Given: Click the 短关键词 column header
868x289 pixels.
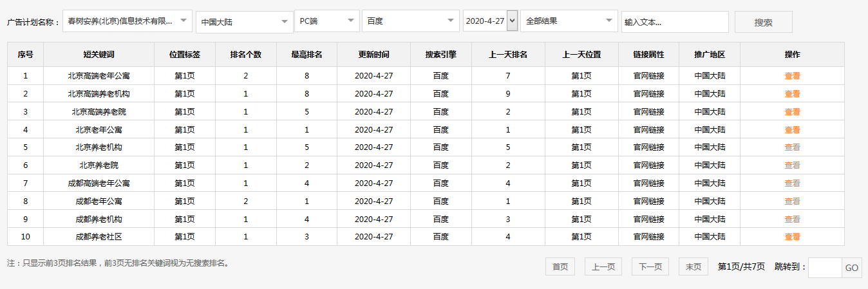Looking at the screenshot, I should click(99, 55).
